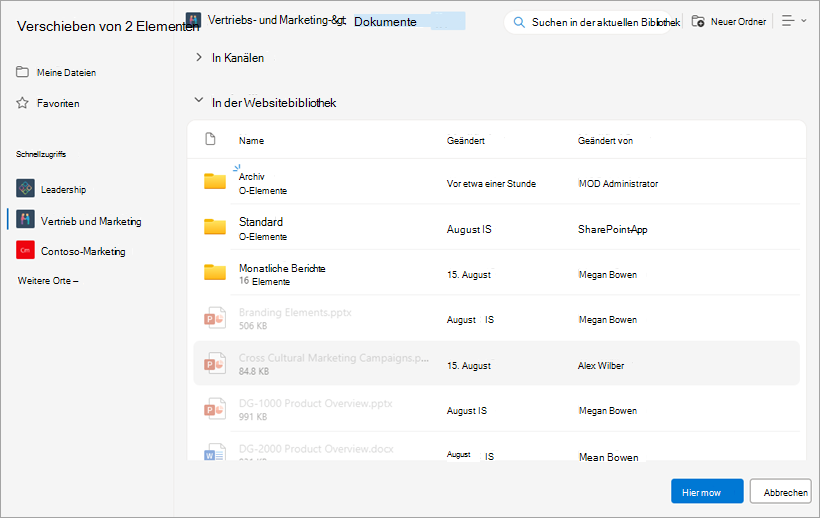
Task: Click 84.8 KB size text
Action: pyautogui.click(x=254, y=371)
